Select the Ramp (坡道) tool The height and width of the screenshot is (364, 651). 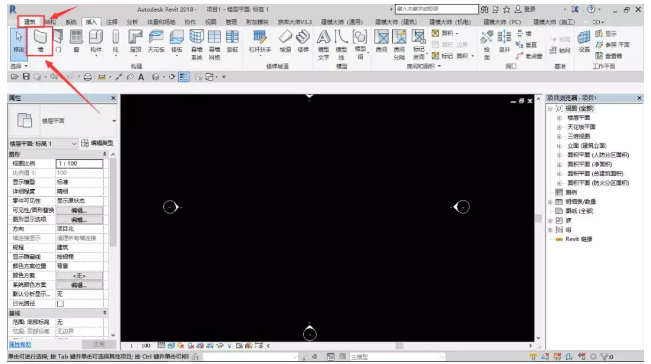tap(285, 41)
